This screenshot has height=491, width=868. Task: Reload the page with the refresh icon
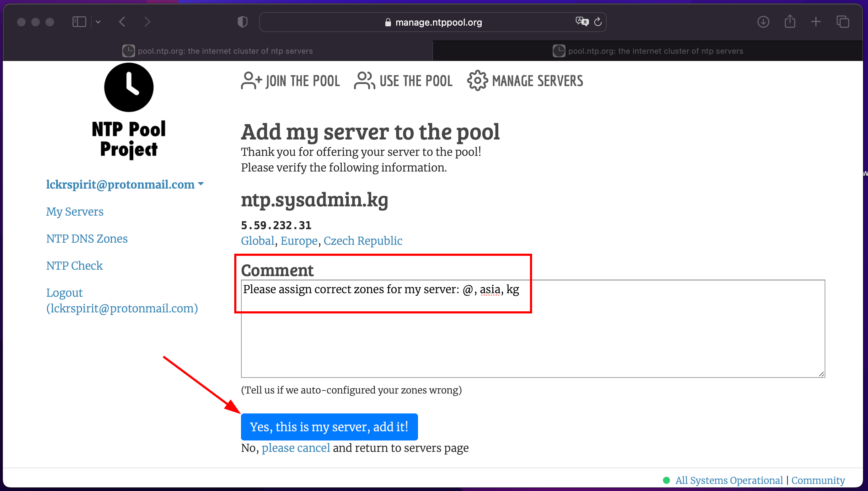pyautogui.click(x=598, y=22)
